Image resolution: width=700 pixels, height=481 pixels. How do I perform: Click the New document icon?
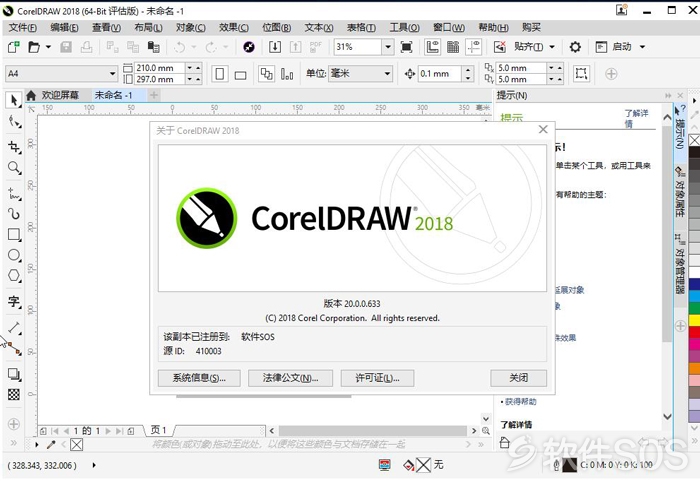pyautogui.click(x=14, y=46)
